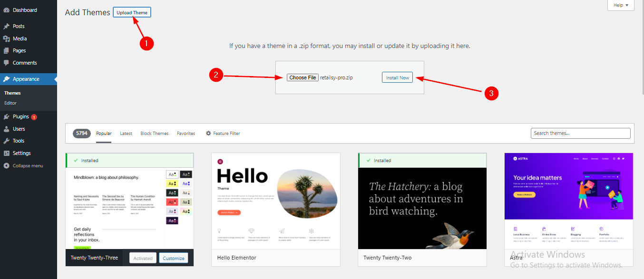Screen dimensions: 644x279
Task: Click the Twenty Twenty-Two theme name
Action: [x=388, y=258]
